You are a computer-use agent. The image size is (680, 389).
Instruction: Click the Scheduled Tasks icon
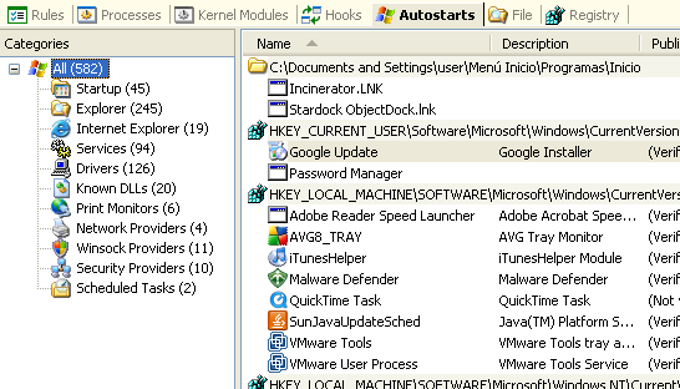(61, 288)
